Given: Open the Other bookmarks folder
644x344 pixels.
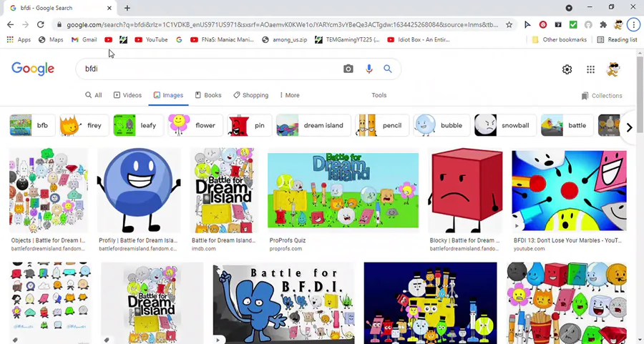Looking at the screenshot, I should point(559,40).
